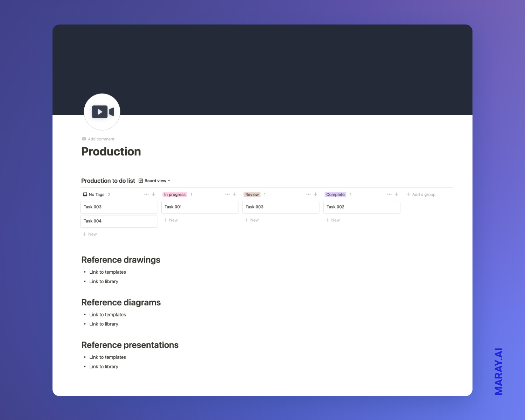Open Task 003 card in Review column

tap(281, 207)
